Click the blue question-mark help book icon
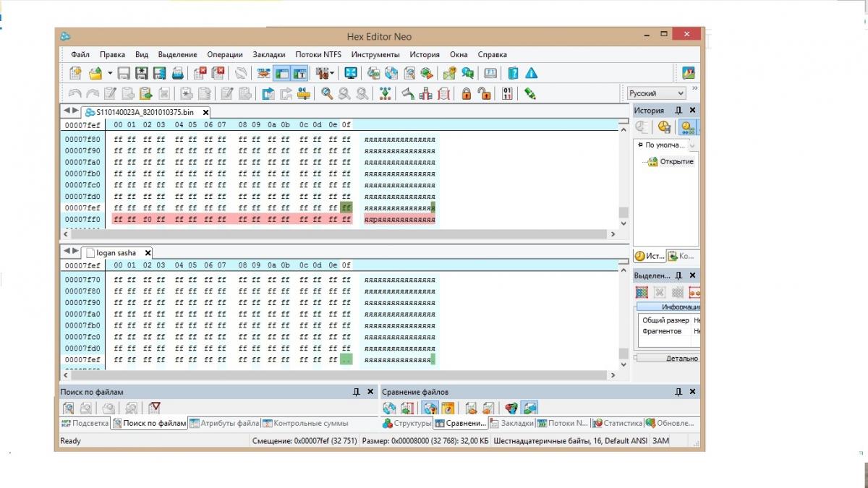This screenshot has height=488, width=868. 513,73
